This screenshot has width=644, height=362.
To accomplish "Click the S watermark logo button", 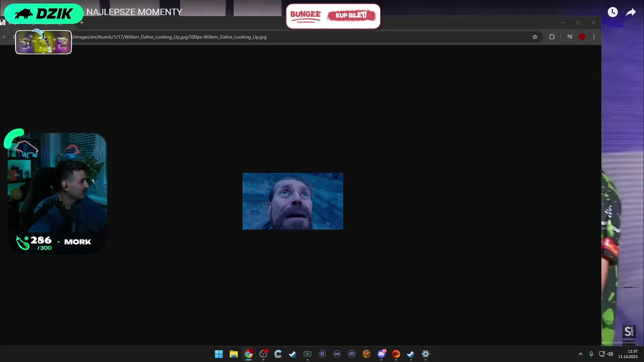I will click(x=629, y=331).
